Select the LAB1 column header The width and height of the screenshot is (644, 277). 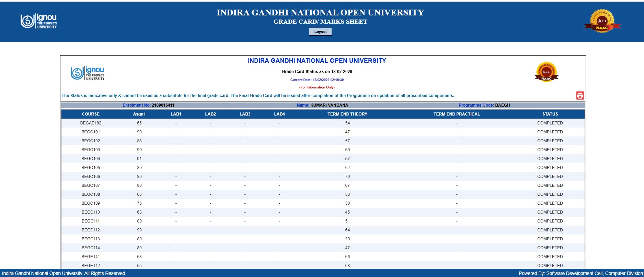(x=176, y=114)
